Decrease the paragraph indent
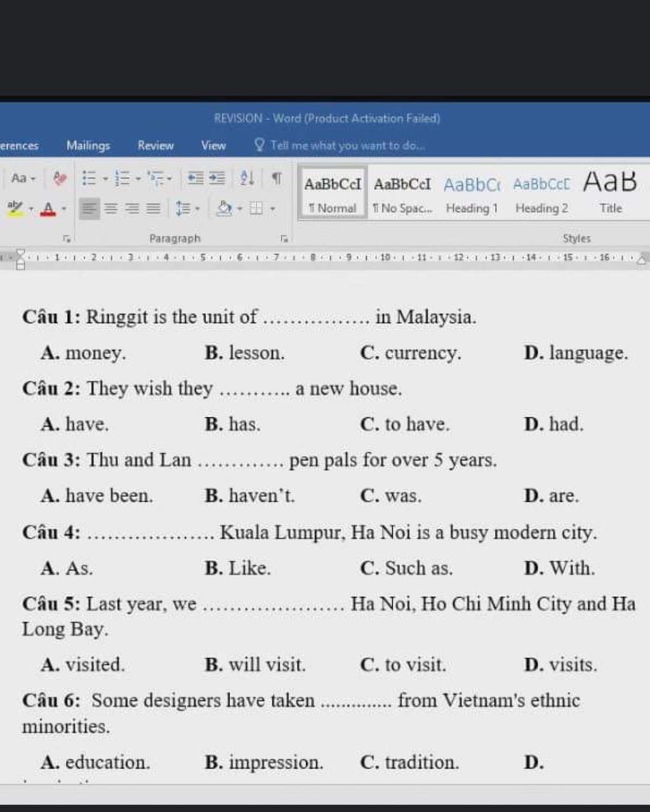Image resolution: width=650 pixels, height=812 pixels. click(x=196, y=178)
